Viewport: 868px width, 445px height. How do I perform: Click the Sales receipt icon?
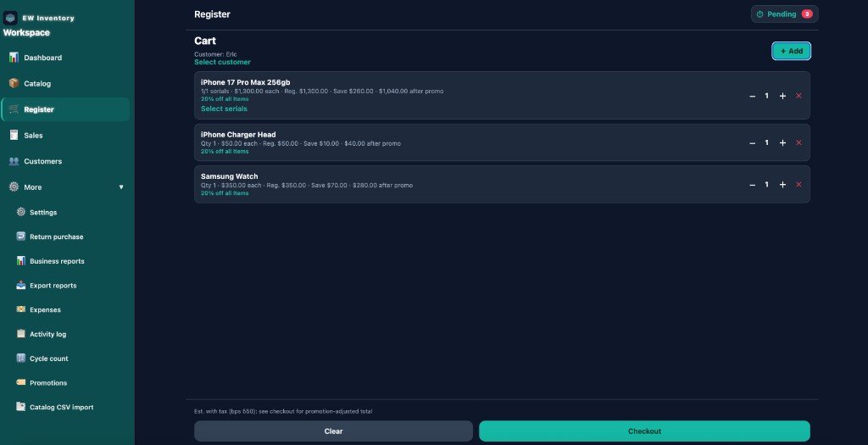point(14,135)
